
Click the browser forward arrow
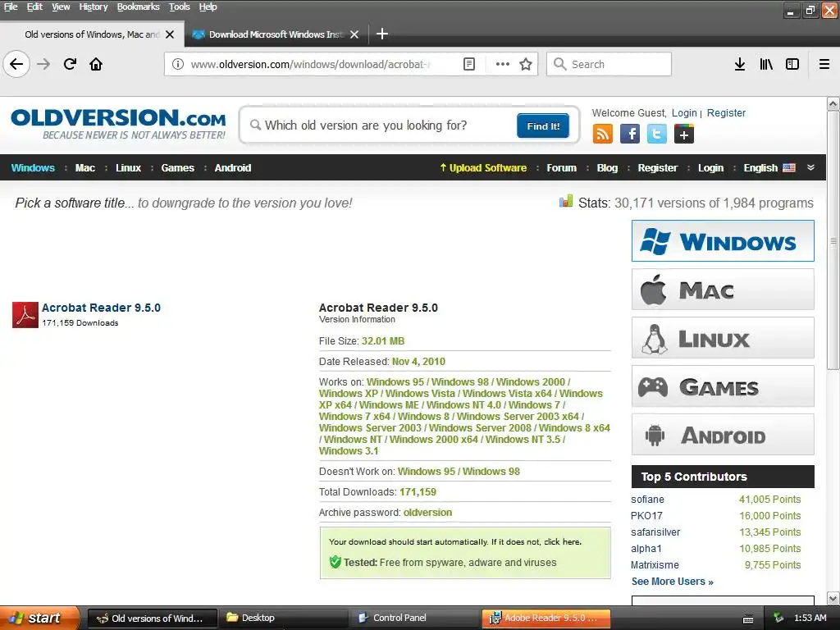click(43, 64)
